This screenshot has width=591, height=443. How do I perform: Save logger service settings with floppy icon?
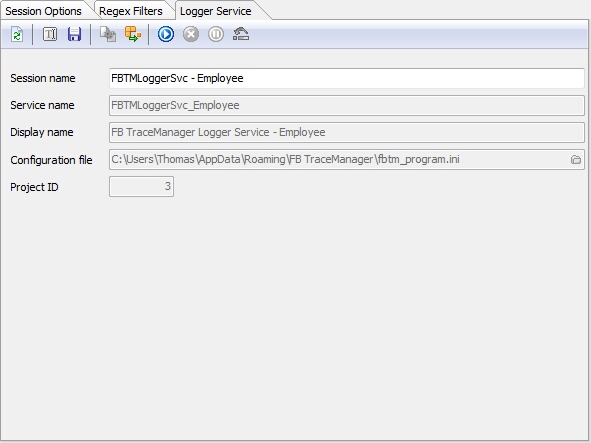click(x=74, y=34)
